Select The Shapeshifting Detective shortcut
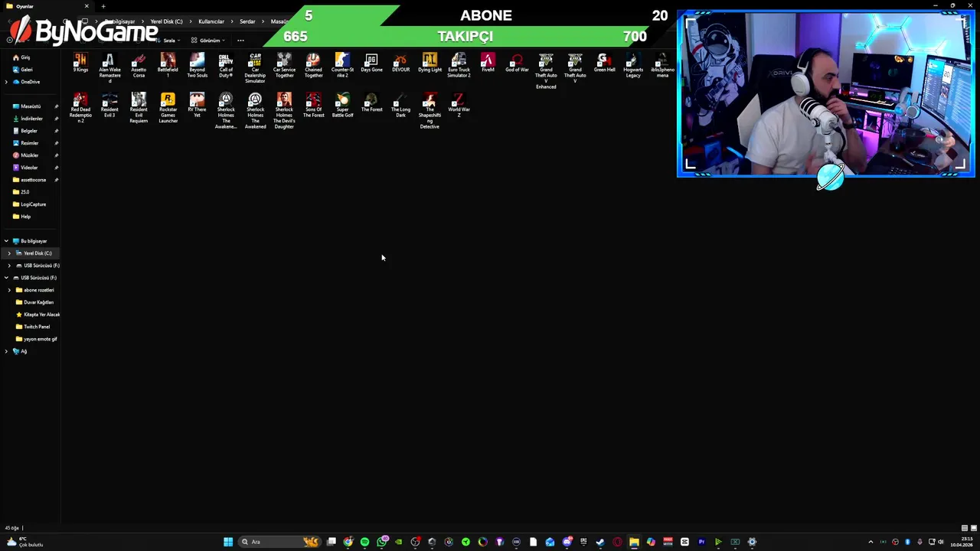980x551 pixels. point(430,111)
